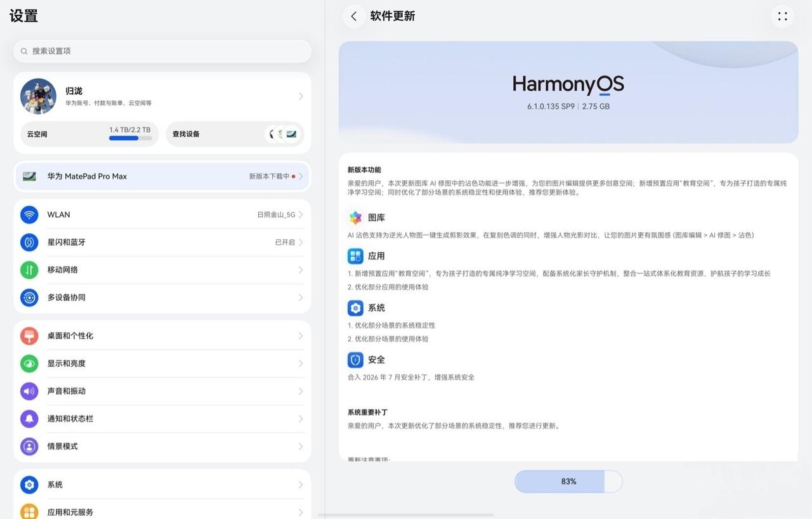The width and height of the screenshot is (812, 519).
Task: Click the 桌面和个性化 brush icon
Action: (x=29, y=336)
